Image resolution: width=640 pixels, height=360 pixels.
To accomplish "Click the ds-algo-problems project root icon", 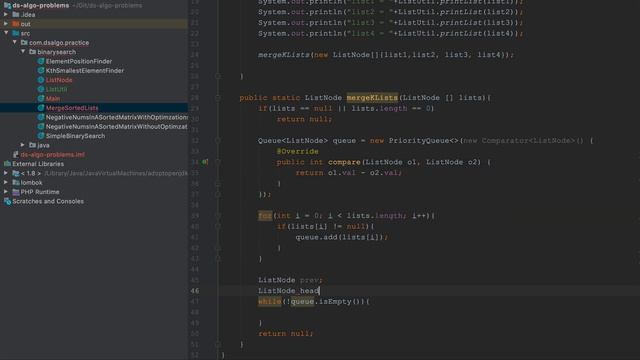I will [x=7, y=5].
